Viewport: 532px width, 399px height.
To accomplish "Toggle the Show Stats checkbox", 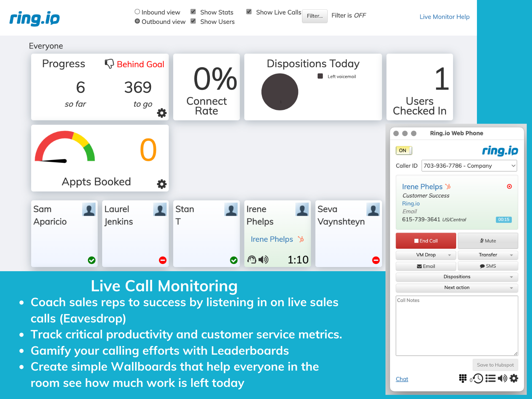I will click(193, 11).
